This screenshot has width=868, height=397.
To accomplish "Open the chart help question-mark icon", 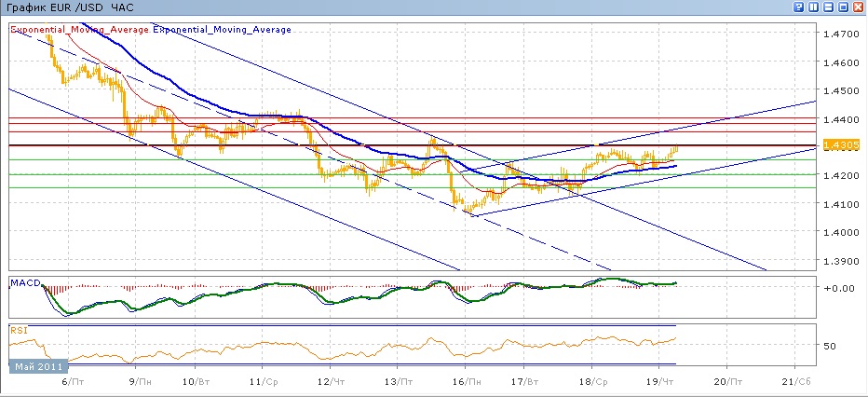I will click(798, 7).
